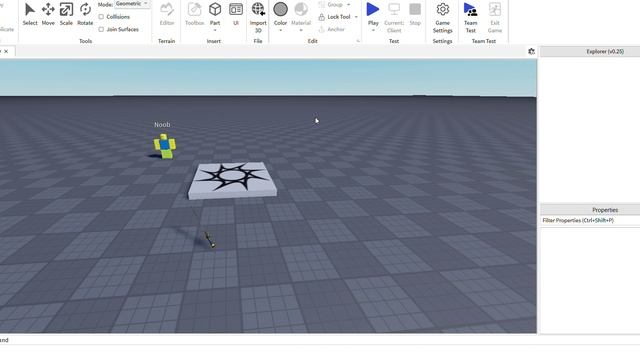Activate the Scale tool

[x=66, y=14]
